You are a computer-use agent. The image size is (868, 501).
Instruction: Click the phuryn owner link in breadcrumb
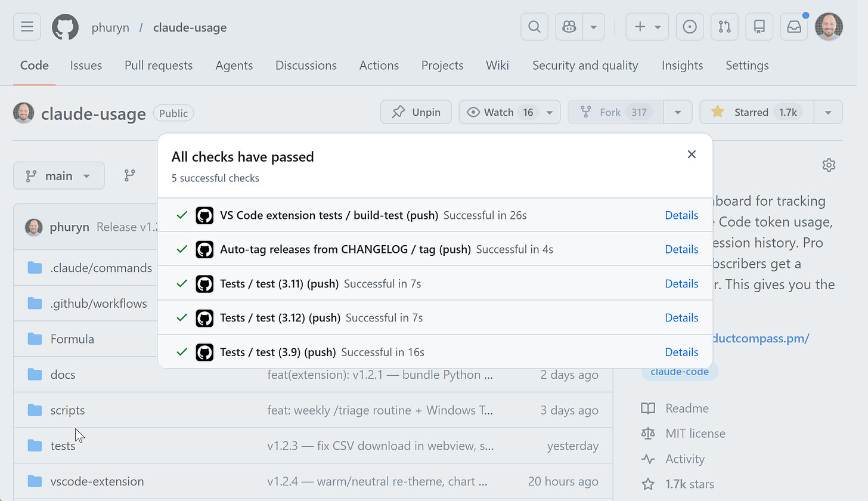pos(110,27)
